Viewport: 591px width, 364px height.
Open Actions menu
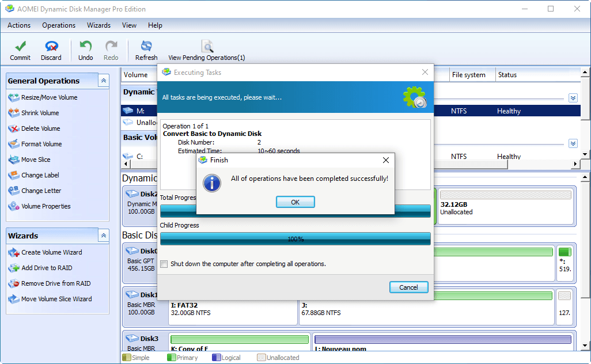pos(19,25)
